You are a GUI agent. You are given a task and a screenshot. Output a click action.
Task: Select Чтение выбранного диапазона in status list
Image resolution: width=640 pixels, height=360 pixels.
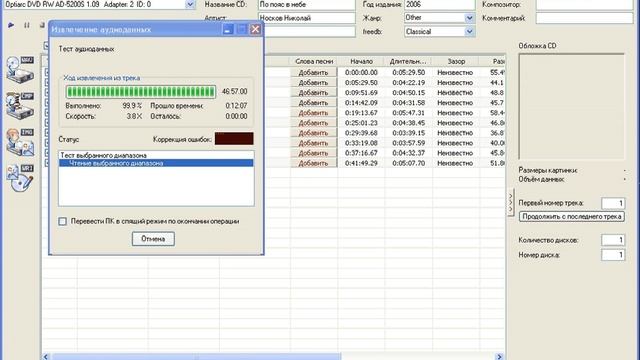tap(156, 163)
